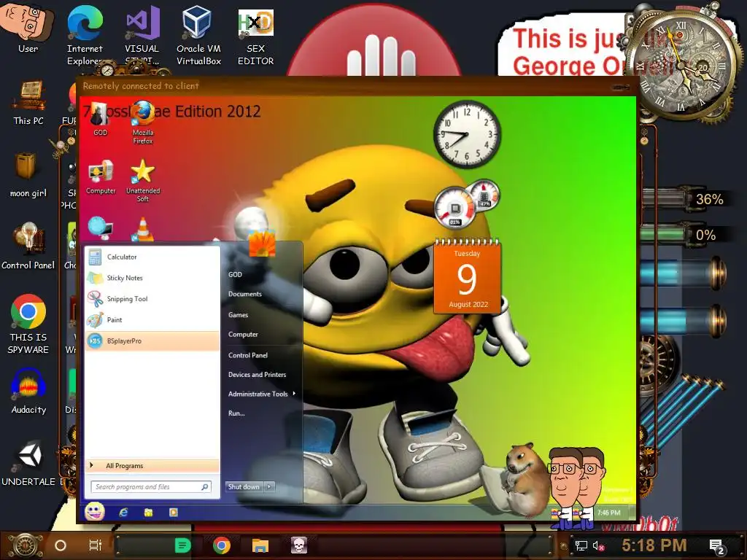Viewport: 747px width, 560px height.
Task: Click the Tuesday 9 August calendar gadget
Action: coord(467,276)
